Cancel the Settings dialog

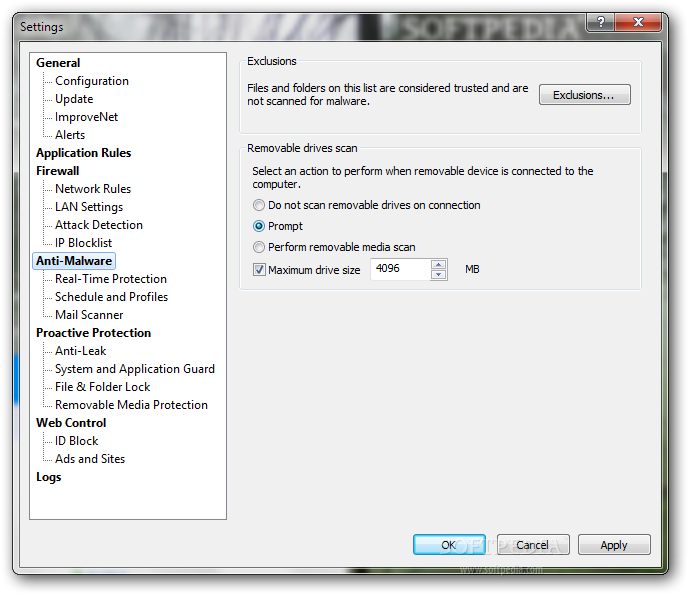tap(533, 545)
